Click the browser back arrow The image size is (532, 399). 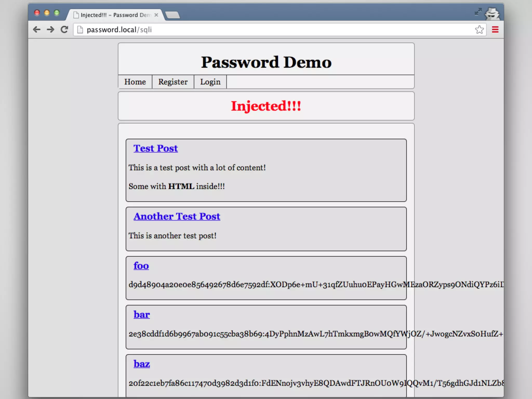(37, 30)
